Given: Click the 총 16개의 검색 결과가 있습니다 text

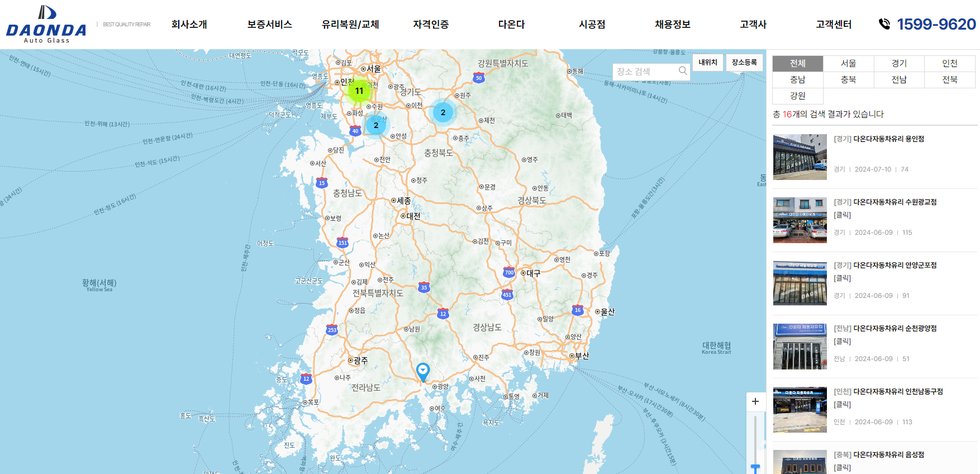Looking at the screenshot, I should (x=828, y=114).
